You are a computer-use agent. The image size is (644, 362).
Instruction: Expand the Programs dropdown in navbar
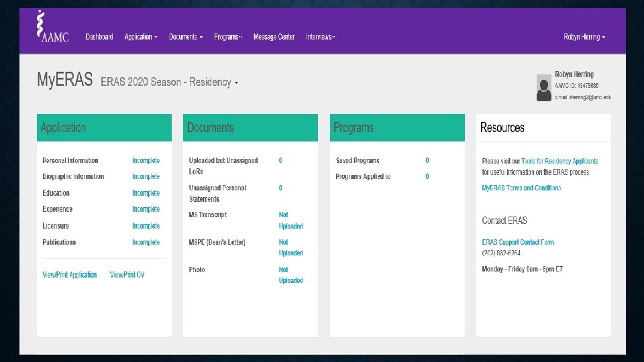click(228, 37)
